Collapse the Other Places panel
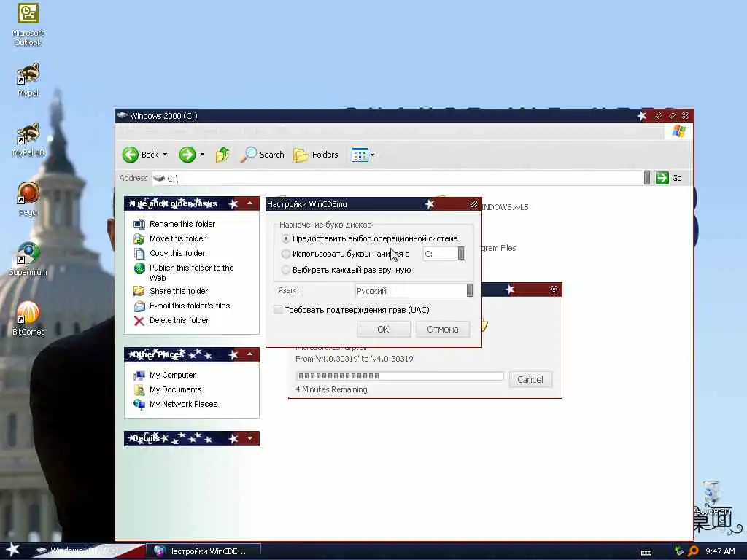Image resolution: width=747 pixels, height=560 pixels. pos(249,355)
